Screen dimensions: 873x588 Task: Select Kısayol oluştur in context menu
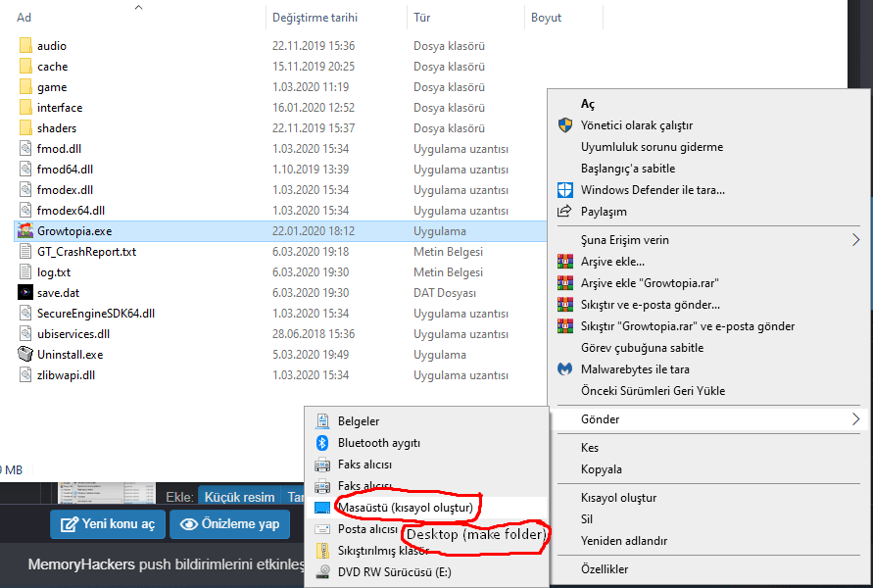[618, 498]
